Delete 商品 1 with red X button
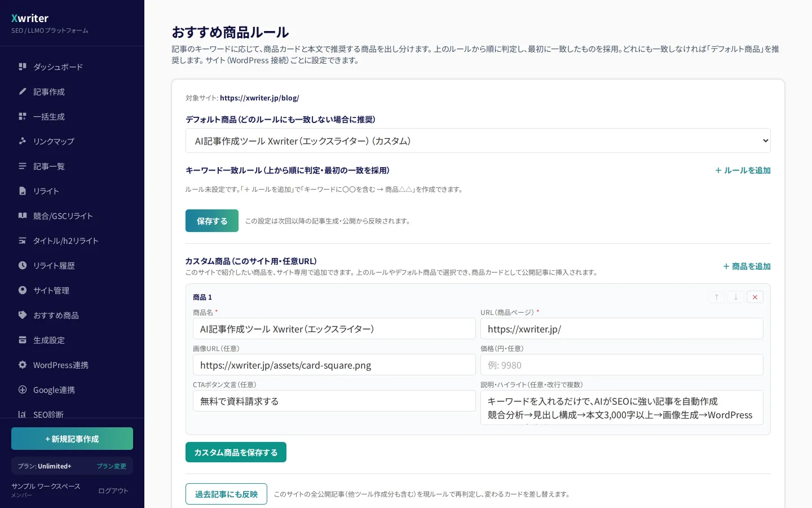Viewport: 812px width, 508px height. coord(755,297)
